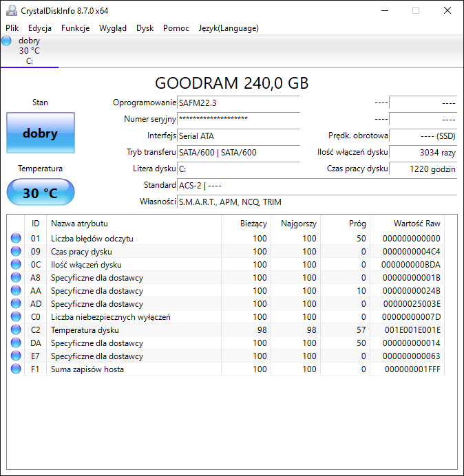The width and height of the screenshot is (464, 476).
Task: Select the Liczba błędów odczytu row name
Action: [92, 239]
